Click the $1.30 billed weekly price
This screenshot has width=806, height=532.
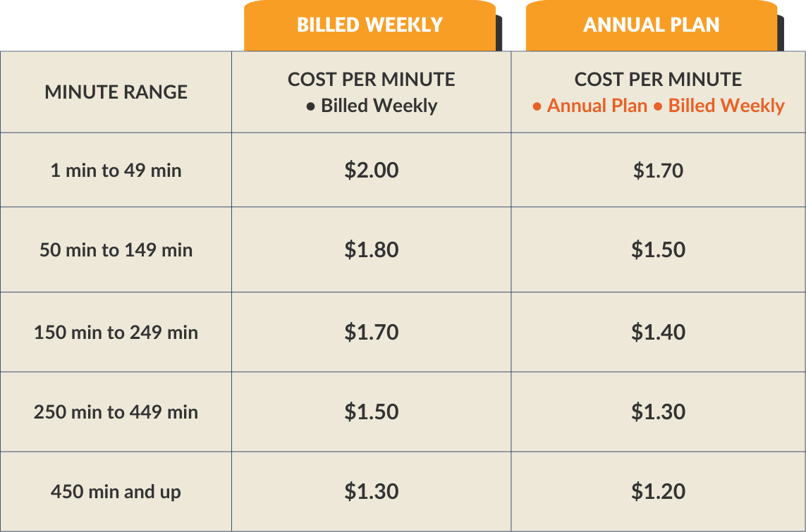tap(371, 491)
